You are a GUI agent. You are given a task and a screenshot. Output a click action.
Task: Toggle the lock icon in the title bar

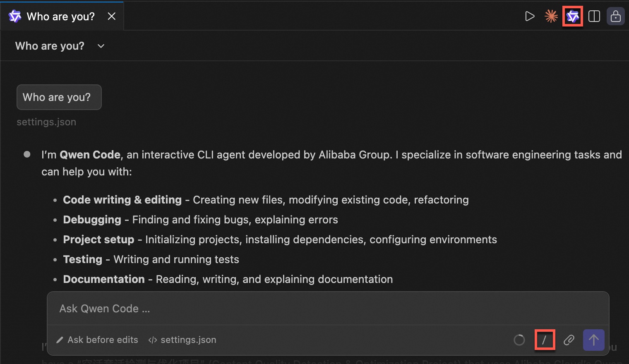[616, 17]
